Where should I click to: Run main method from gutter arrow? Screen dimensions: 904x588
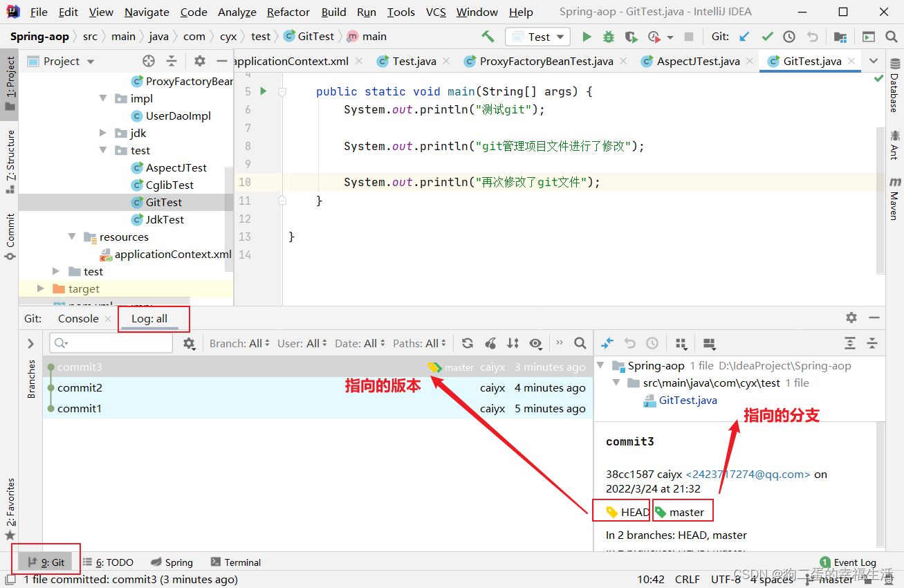coord(263,91)
